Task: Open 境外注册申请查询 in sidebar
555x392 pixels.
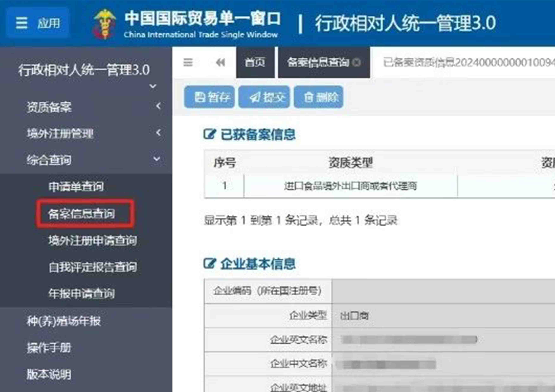Action: [93, 241]
